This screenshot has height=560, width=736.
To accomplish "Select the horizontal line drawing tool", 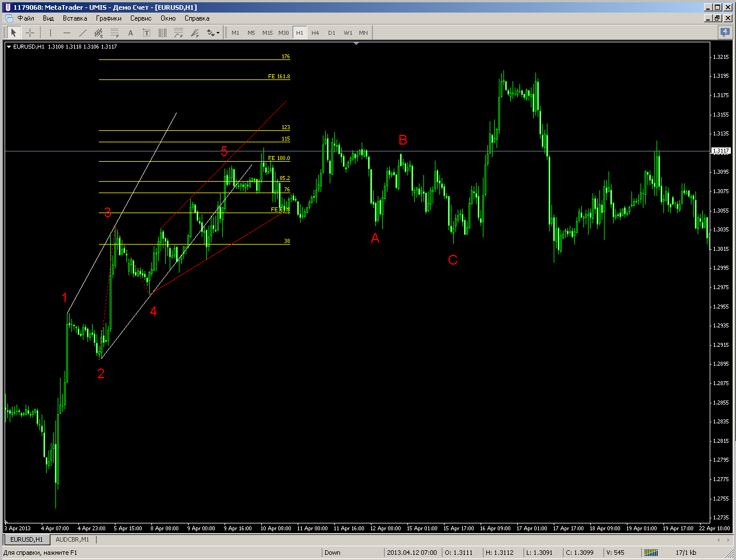I will tap(66, 33).
